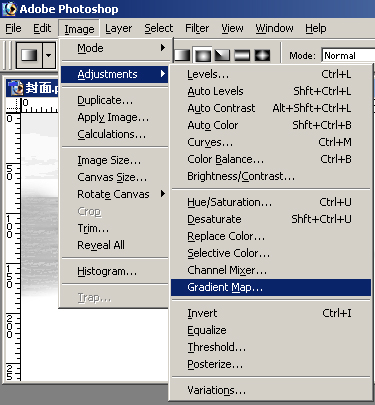Click Variations at the bottom of the submenu
This screenshot has height=405, width=375.
[x=271, y=390]
